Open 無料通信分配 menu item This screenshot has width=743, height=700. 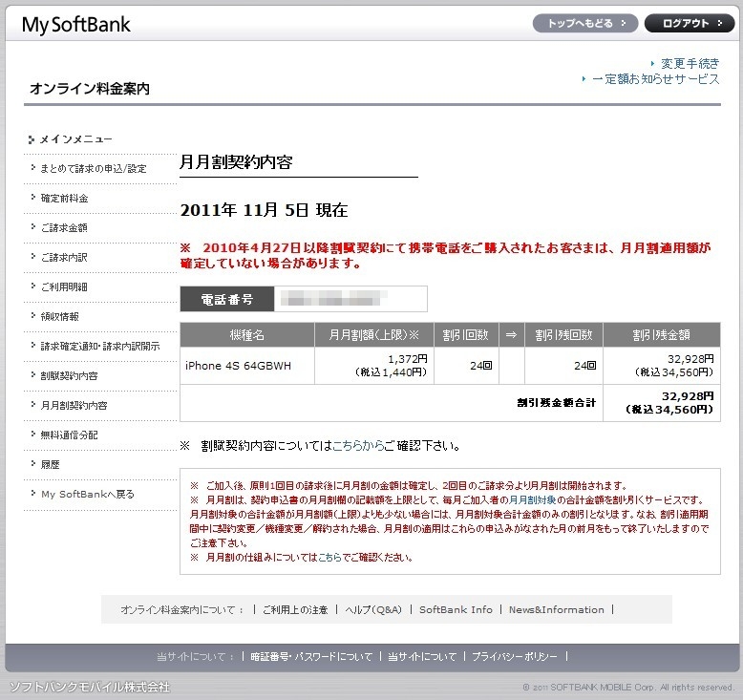pos(69,435)
